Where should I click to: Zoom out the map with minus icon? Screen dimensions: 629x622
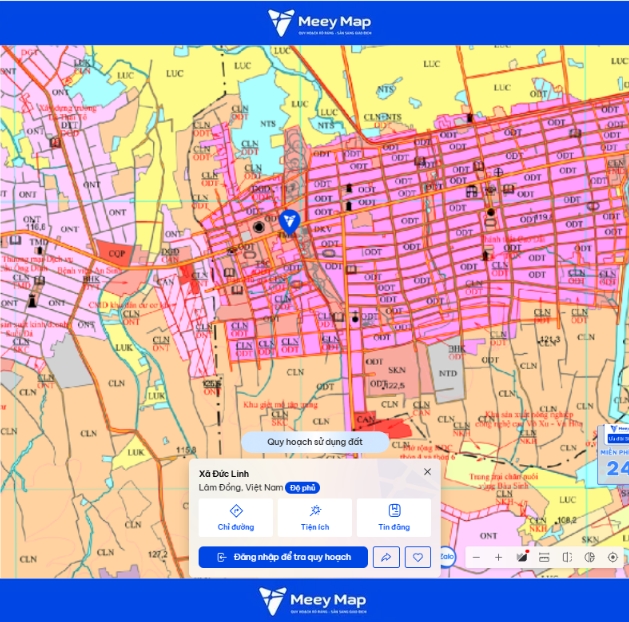(x=476, y=557)
